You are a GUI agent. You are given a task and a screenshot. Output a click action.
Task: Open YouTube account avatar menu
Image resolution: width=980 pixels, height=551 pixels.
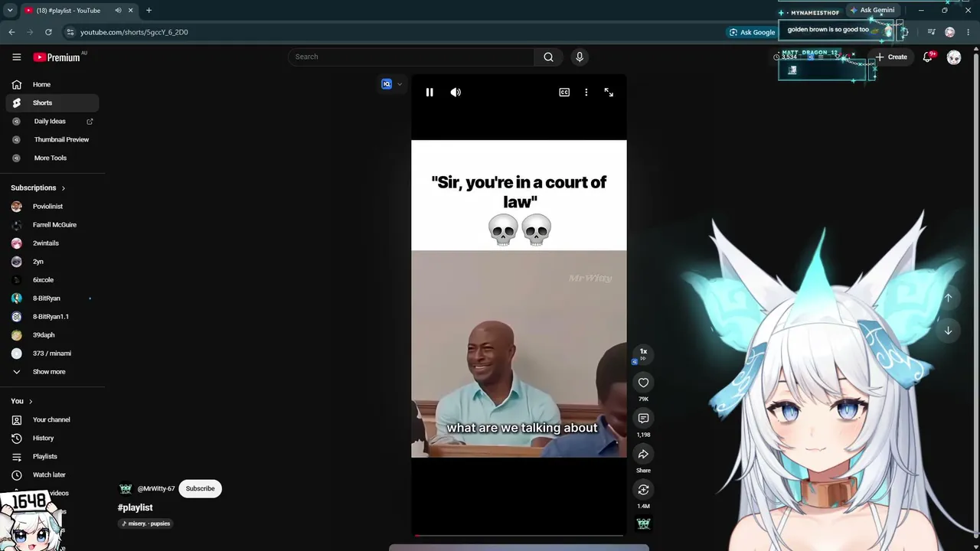954,57
